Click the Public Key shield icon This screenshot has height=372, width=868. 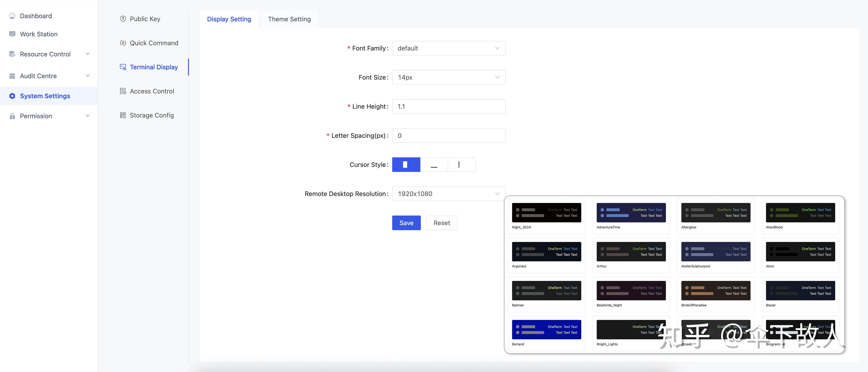pos(123,19)
